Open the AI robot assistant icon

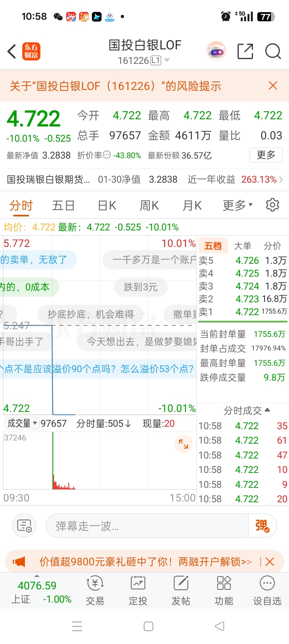(216, 51)
